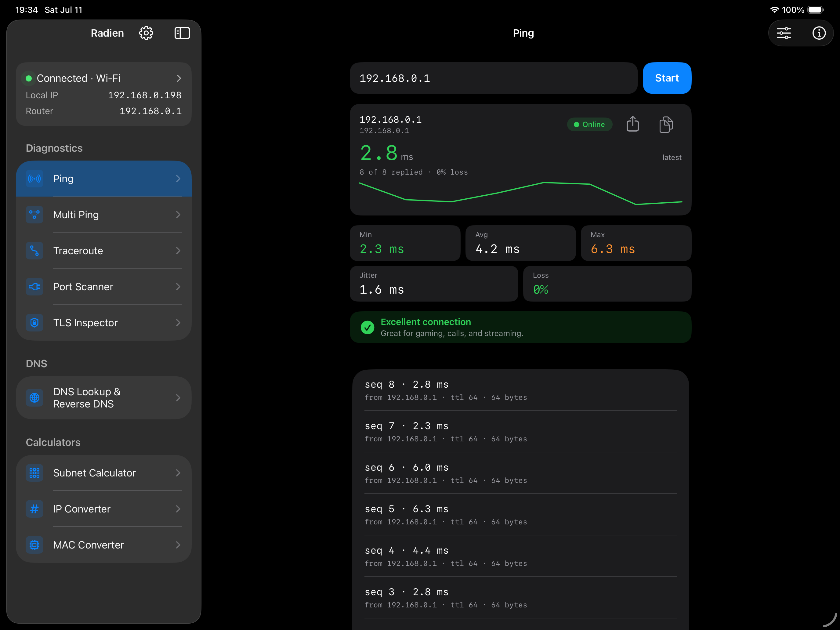Click the 2.8 ms latest latency value

coord(386,154)
